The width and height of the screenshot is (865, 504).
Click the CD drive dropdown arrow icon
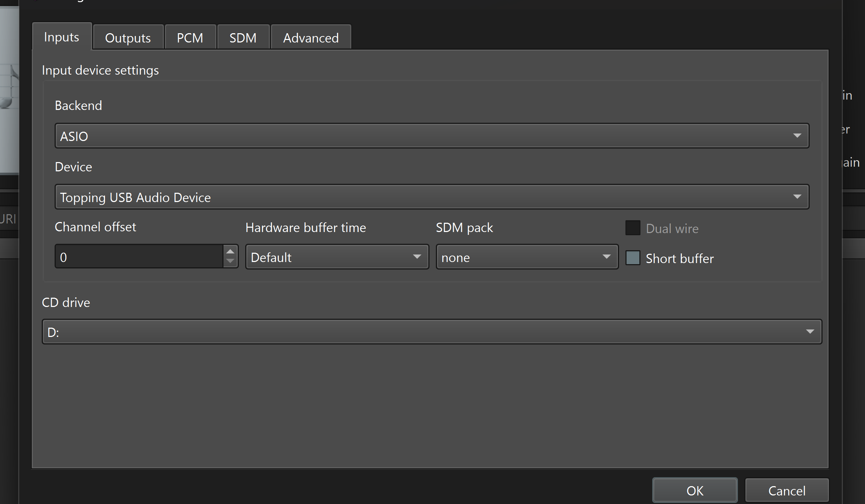pyautogui.click(x=810, y=332)
